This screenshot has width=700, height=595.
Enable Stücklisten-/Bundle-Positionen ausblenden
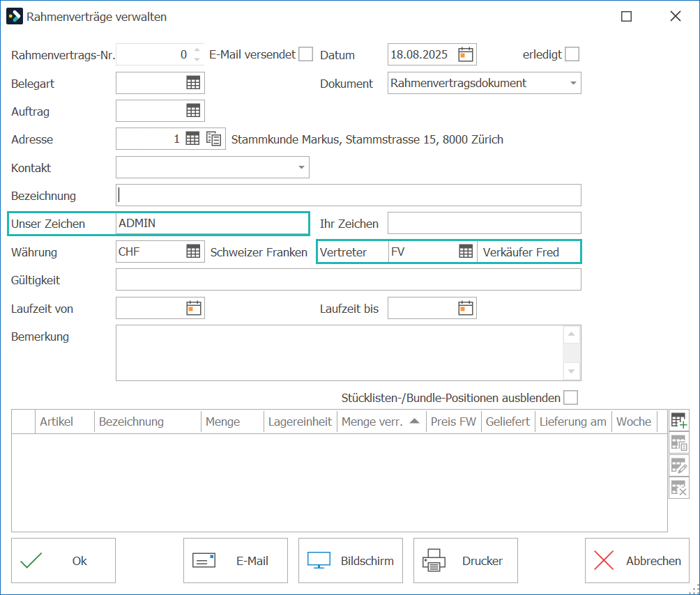570,397
